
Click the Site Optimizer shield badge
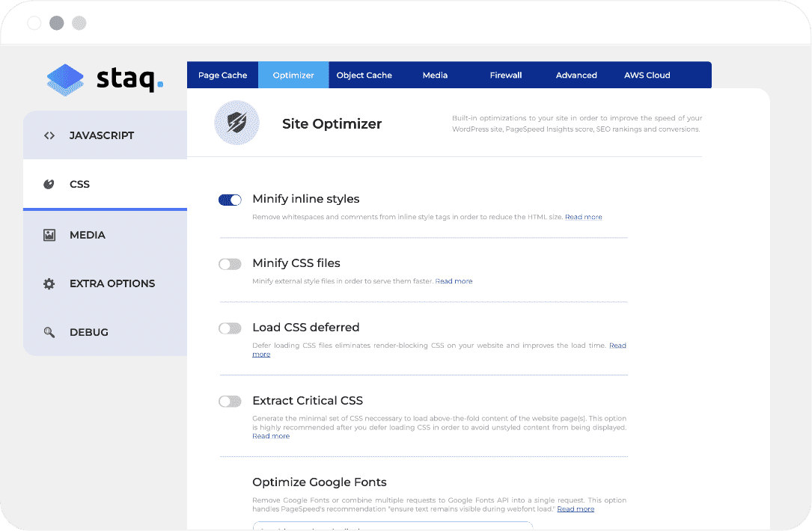point(236,122)
